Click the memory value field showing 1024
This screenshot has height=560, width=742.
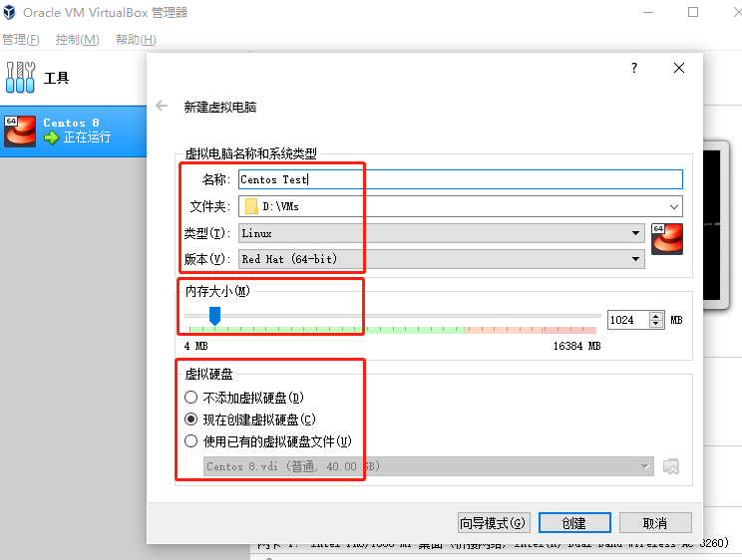(629, 320)
